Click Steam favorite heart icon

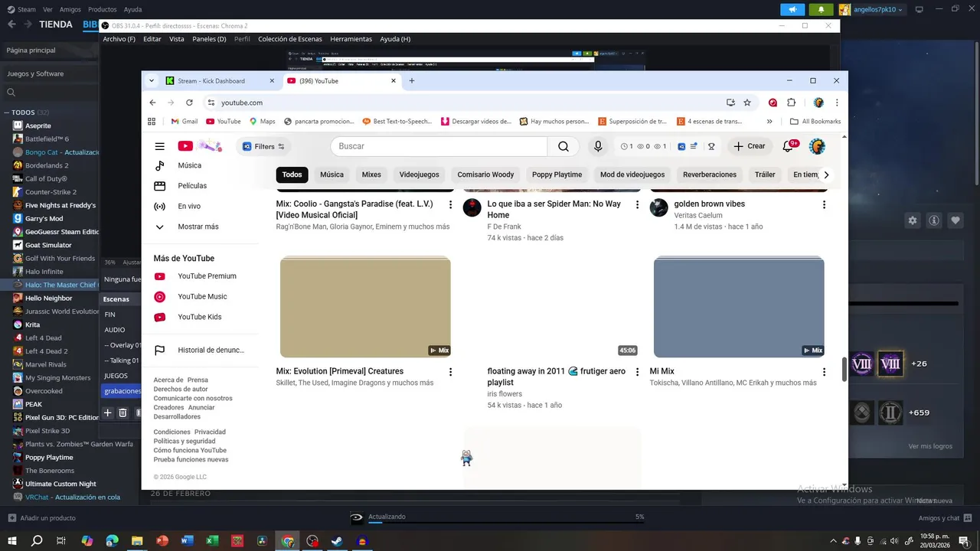coord(955,220)
